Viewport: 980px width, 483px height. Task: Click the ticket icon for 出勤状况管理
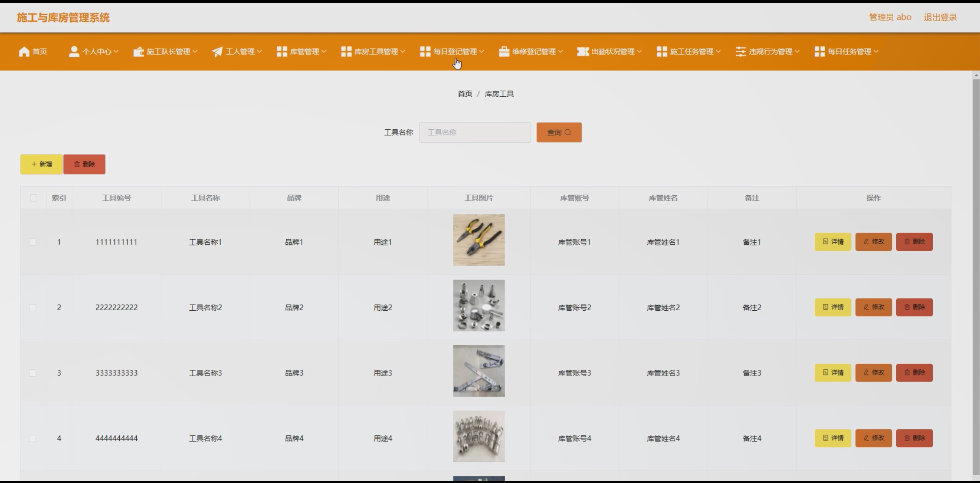point(582,52)
